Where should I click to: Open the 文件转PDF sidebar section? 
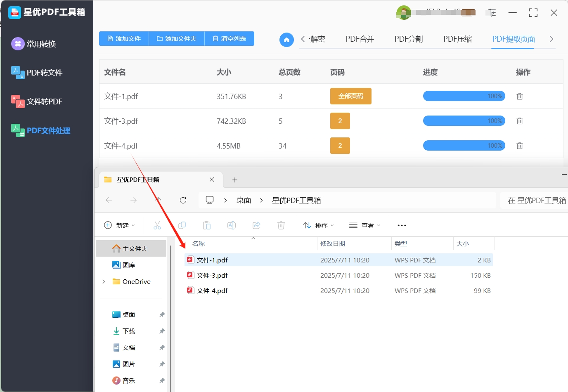[x=37, y=102]
